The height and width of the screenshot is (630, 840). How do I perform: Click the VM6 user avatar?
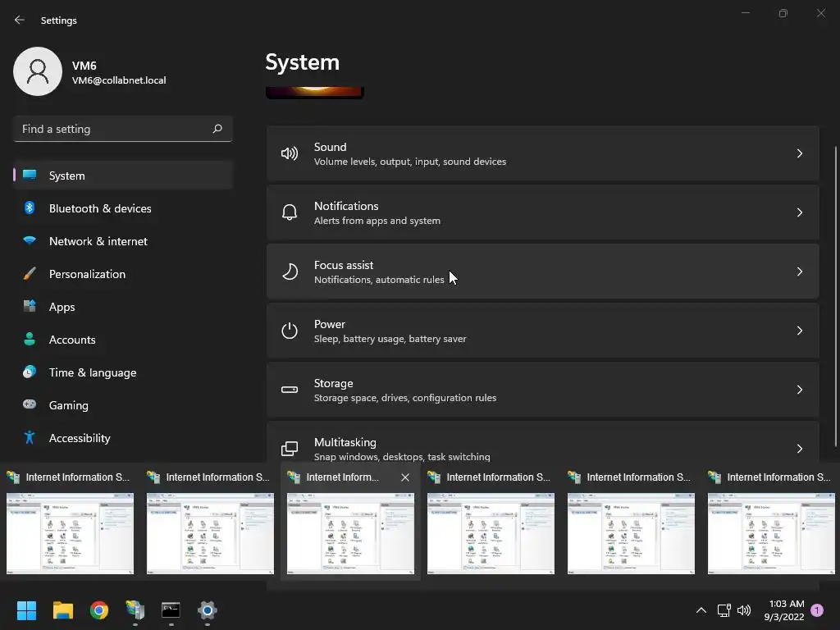click(38, 71)
